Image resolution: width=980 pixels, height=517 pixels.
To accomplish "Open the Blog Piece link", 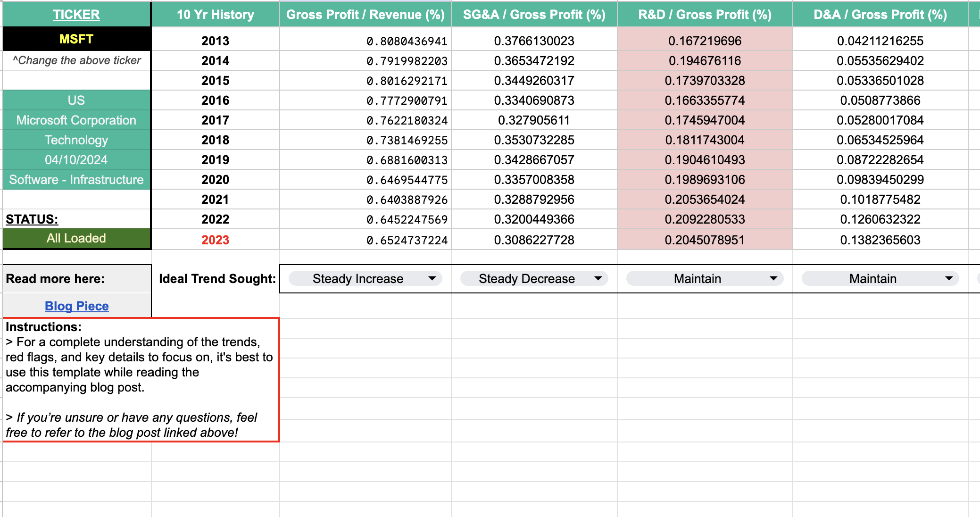I will [77, 306].
